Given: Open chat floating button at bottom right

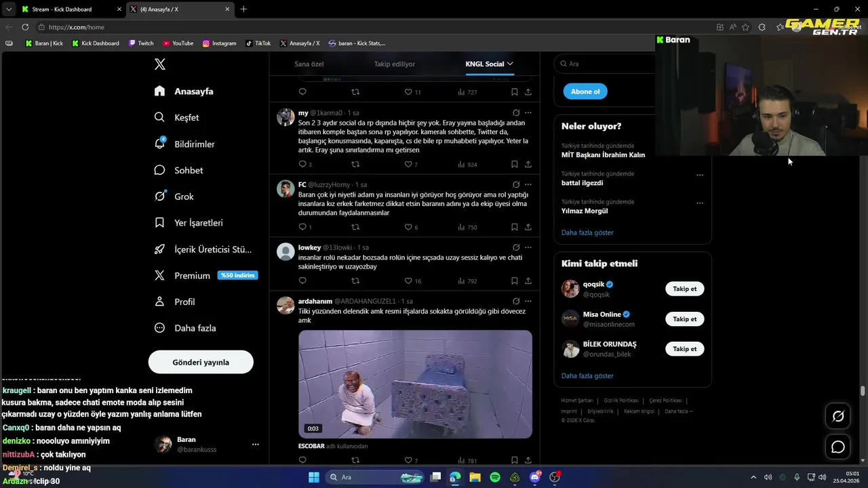Looking at the screenshot, I should click(838, 447).
